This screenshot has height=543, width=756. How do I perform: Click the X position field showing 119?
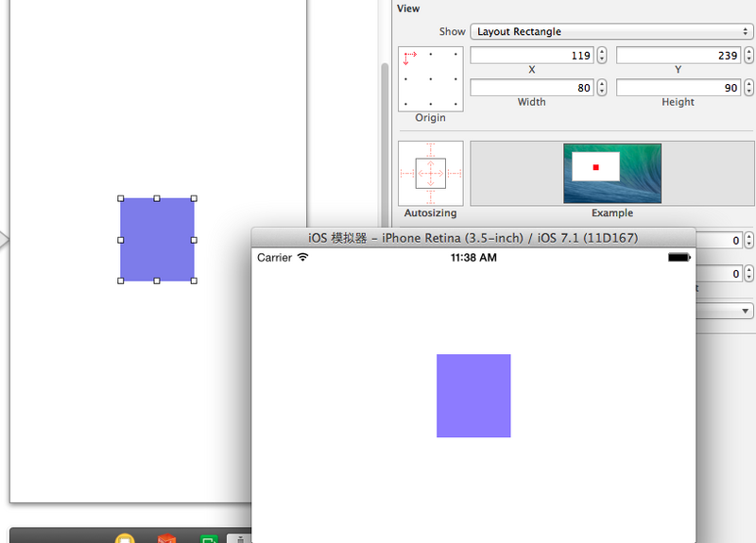tap(532, 56)
